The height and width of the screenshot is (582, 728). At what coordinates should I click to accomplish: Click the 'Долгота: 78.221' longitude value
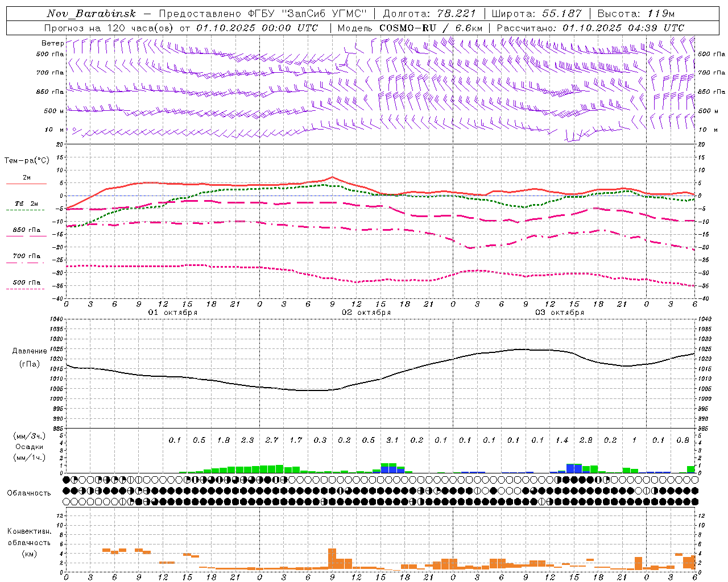coord(429,14)
